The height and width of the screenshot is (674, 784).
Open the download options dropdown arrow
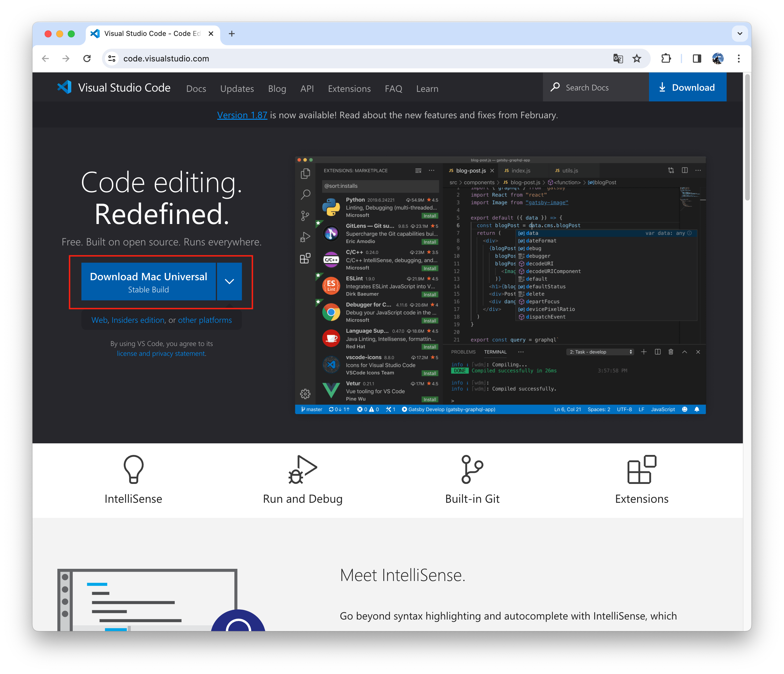[x=229, y=282]
